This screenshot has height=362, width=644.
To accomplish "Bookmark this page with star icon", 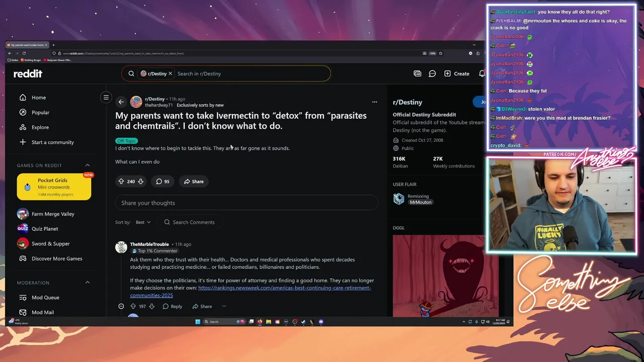I will (440, 53).
